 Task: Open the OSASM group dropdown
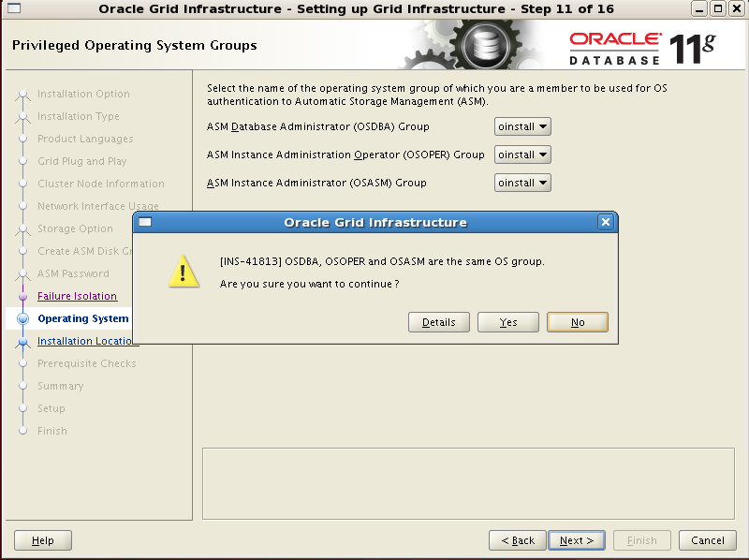522,183
